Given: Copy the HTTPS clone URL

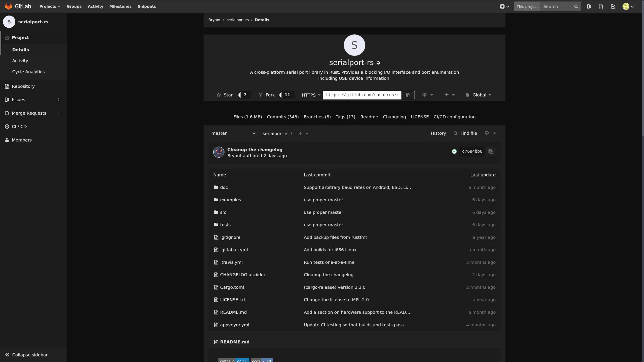Looking at the screenshot, I should [x=408, y=95].
